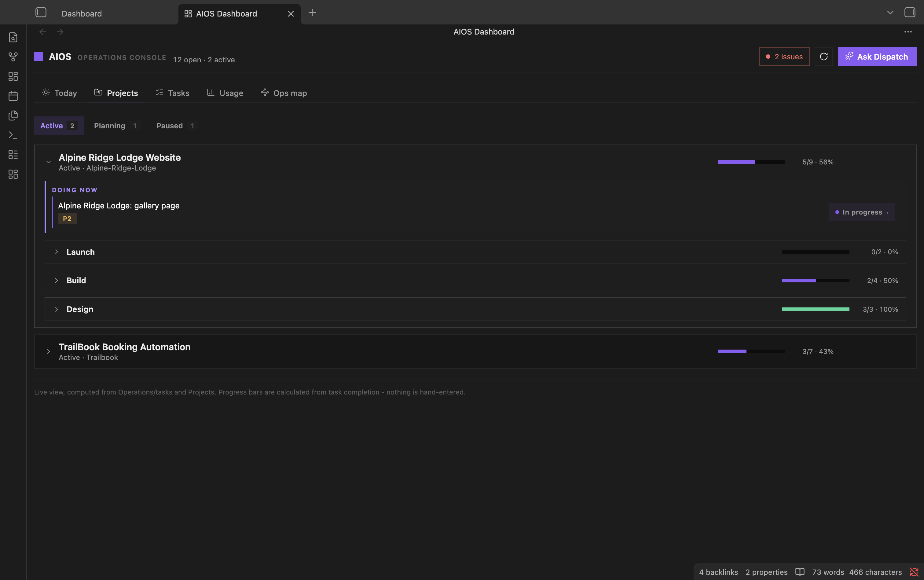Open new tab with plus icon

point(312,13)
